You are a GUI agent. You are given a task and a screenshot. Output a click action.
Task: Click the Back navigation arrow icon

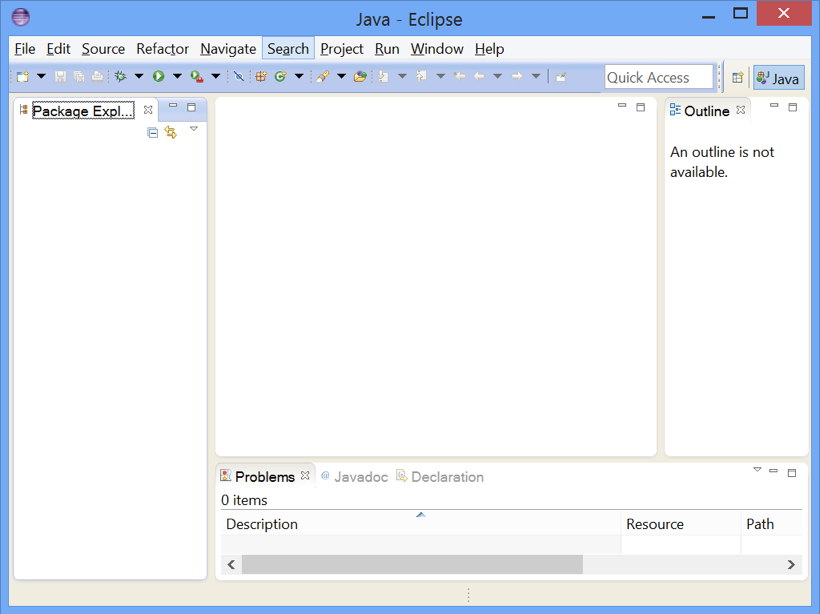(479, 76)
